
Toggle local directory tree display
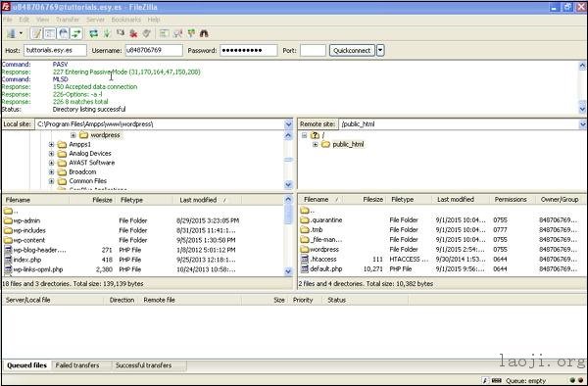pos(50,33)
